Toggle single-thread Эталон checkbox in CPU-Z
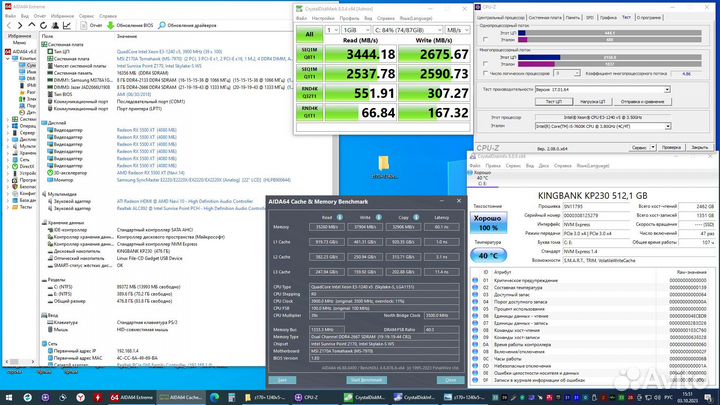Viewport: 720px width, 405px height. (x=485, y=40)
